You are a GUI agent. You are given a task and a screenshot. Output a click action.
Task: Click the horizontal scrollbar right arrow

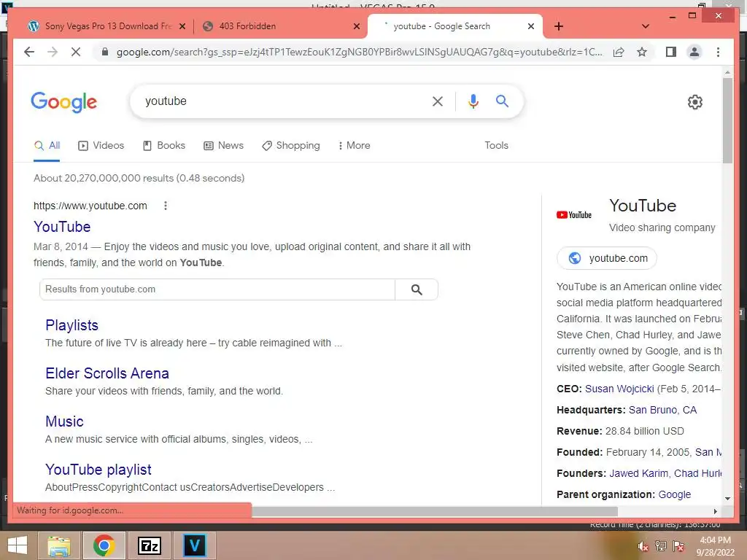pos(715,511)
